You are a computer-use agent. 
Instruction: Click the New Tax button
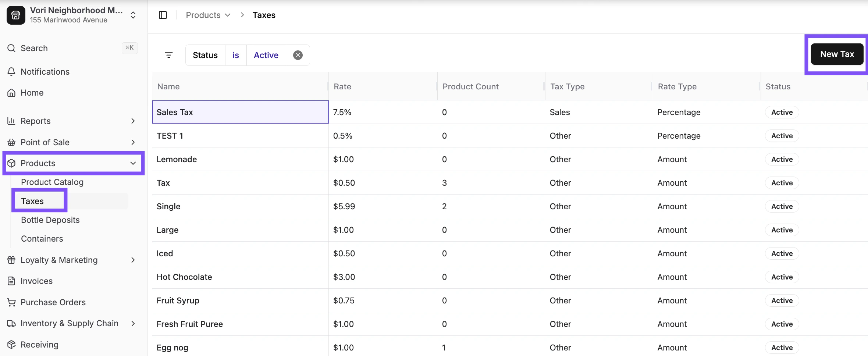coord(837,54)
